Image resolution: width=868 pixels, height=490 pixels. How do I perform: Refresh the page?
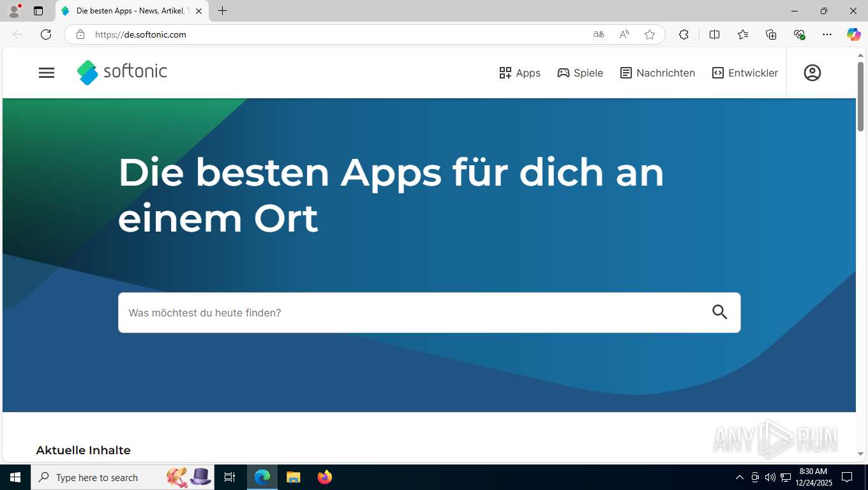pos(46,34)
